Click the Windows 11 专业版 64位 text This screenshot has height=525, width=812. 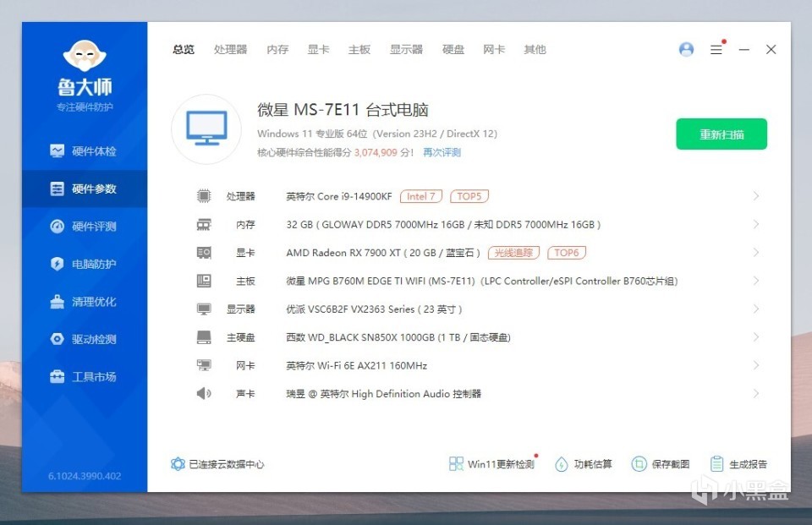(312, 134)
